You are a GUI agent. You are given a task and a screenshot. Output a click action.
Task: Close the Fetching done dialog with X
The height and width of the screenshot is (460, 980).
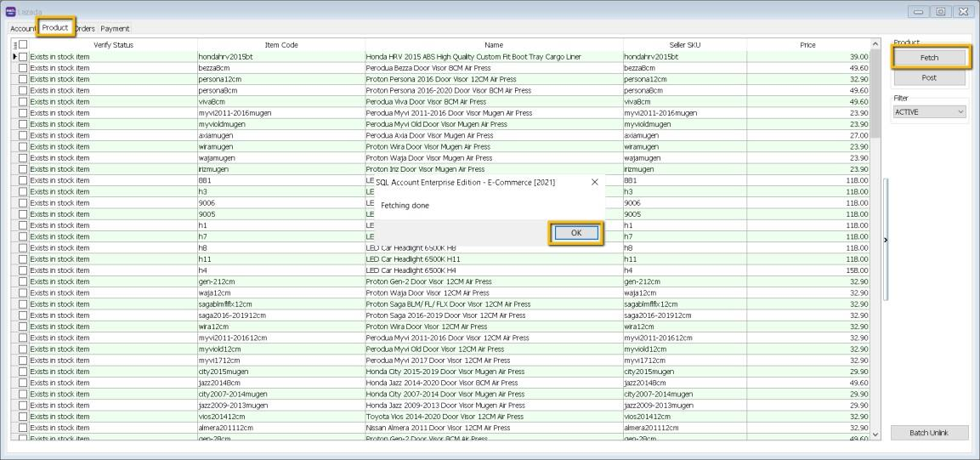594,182
